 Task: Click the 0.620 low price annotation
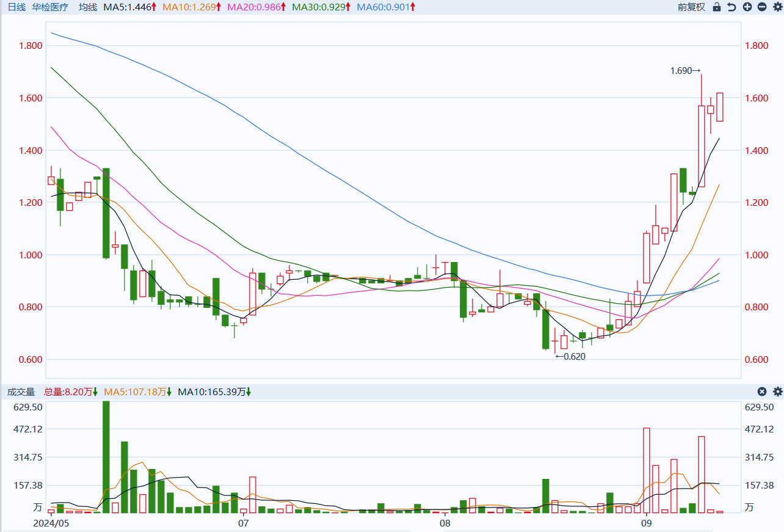point(570,357)
